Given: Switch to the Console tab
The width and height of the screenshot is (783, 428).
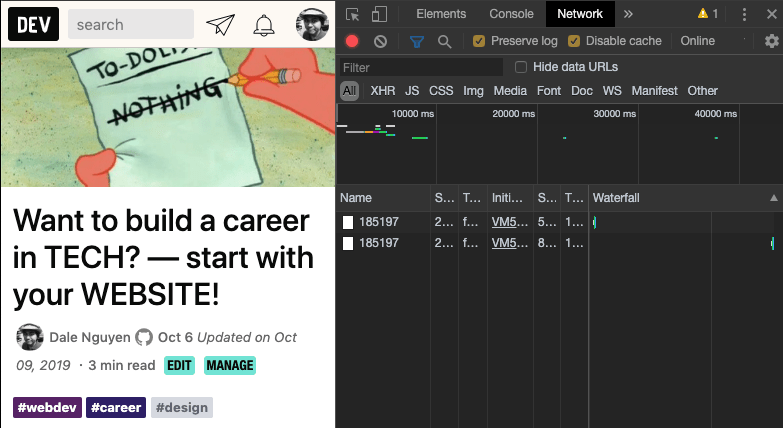Looking at the screenshot, I should click(x=511, y=14).
